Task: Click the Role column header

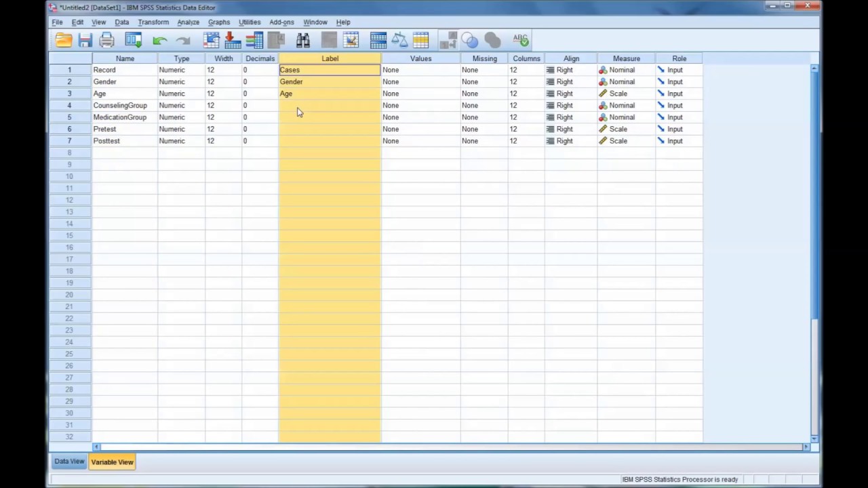Action: click(x=679, y=58)
